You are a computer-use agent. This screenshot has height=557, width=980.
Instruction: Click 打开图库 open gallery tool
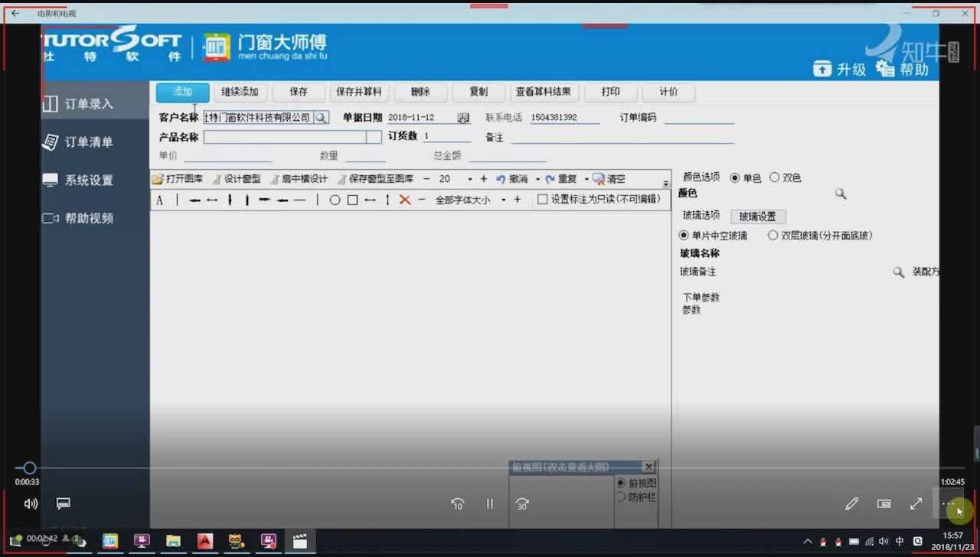(x=178, y=179)
